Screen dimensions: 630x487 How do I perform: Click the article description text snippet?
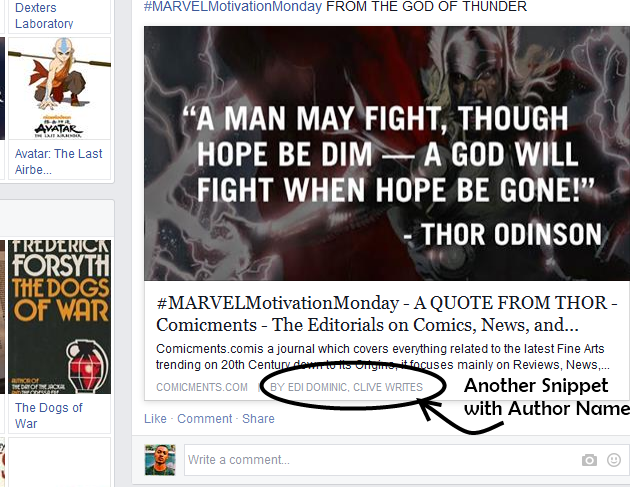tap(382, 356)
